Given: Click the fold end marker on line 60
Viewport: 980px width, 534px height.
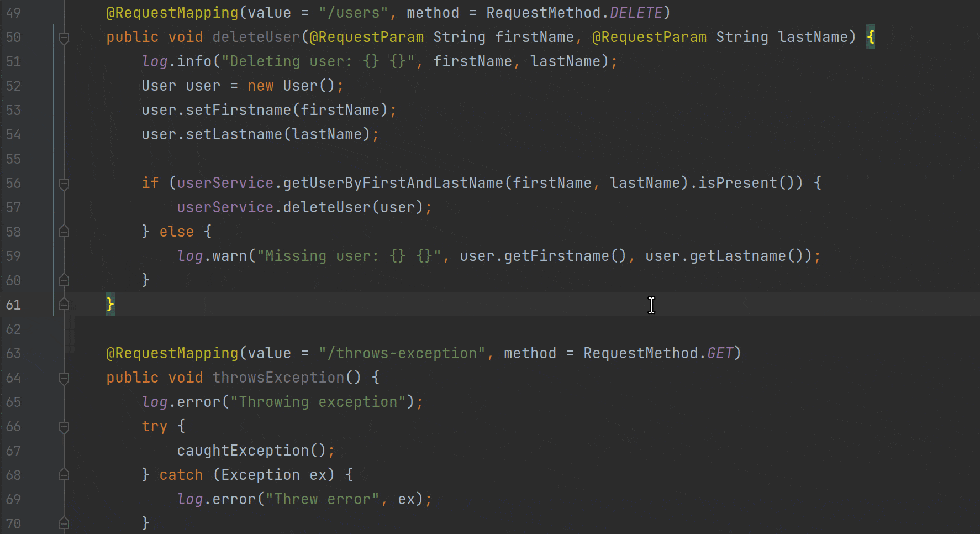Looking at the screenshot, I should [64, 280].
